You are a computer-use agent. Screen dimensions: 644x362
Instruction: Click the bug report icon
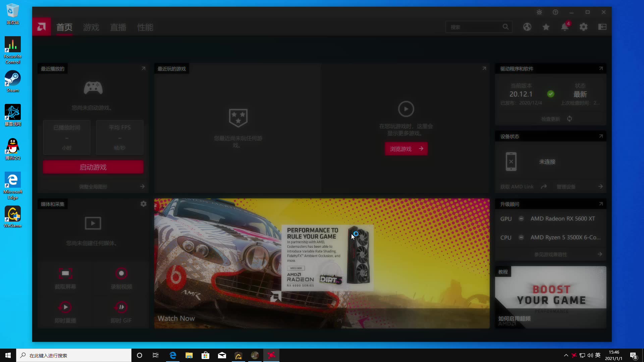(x=539, y=12)
